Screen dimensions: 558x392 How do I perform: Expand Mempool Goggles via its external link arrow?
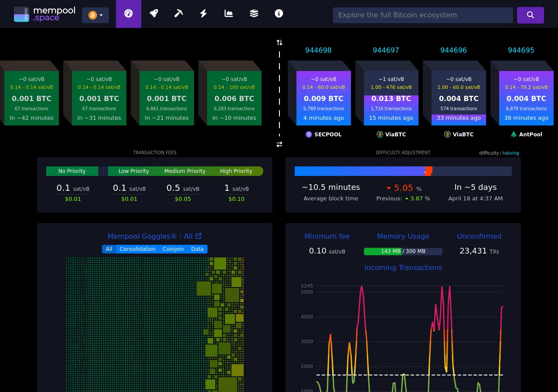tap(198, 236)
